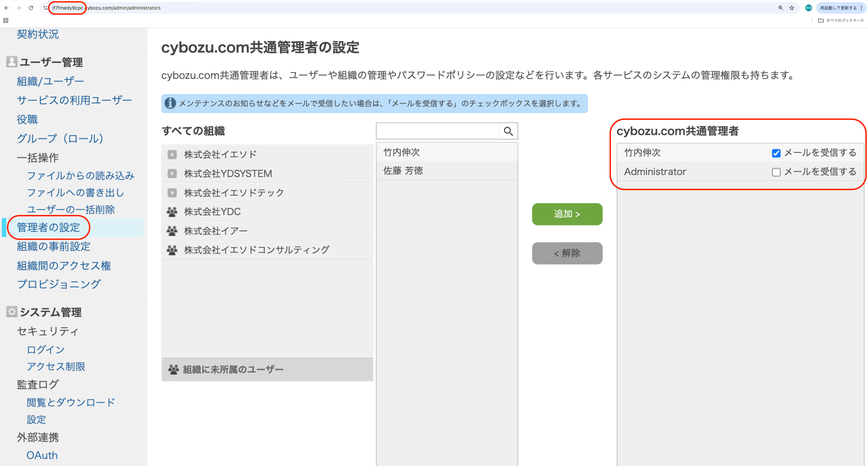Open the 役職 page

click(27, 119)
